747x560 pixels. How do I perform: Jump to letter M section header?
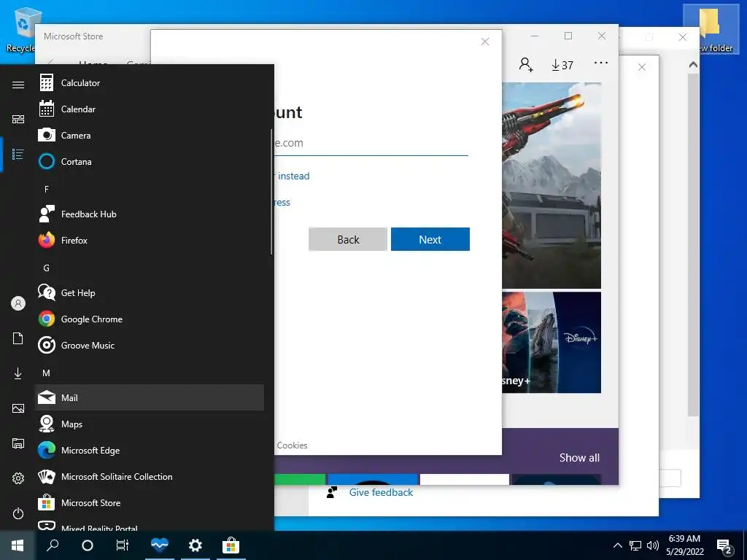(47, 373)
